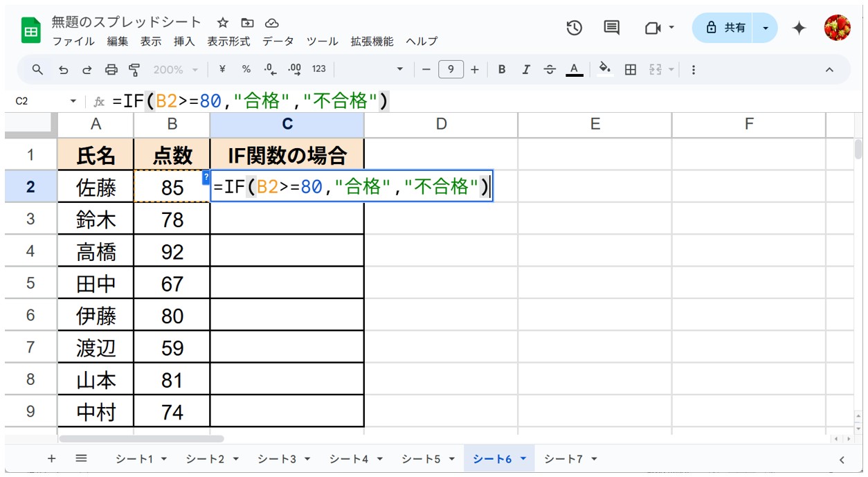Screen dimensions: 868x477
Task: Click the Gemini sparkle icon
Action: tap(799, 28)
